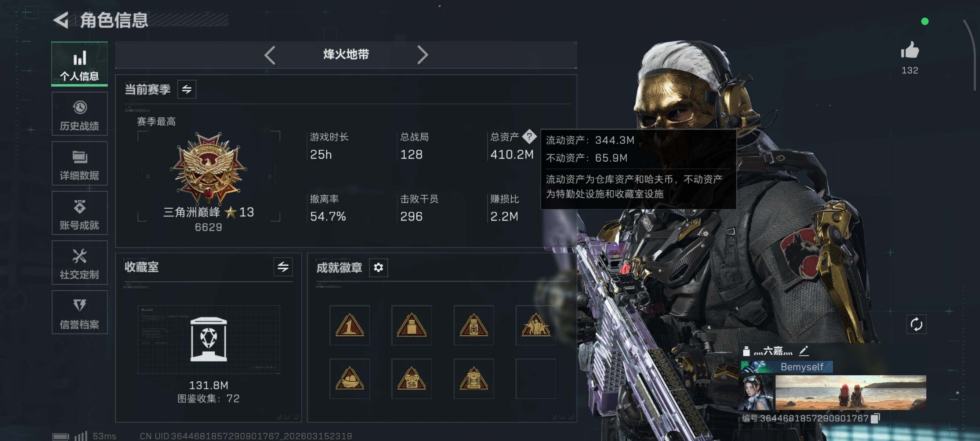The height and width of the screenshot is (441, 980).
Task: Select the number 1 achievement badge
Action: pyautogui.click(x=350, y=325)
